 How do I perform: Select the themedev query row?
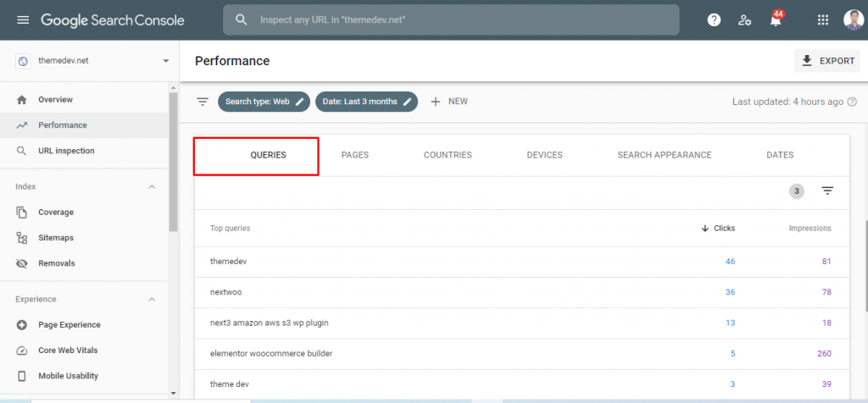coord(522,262)
